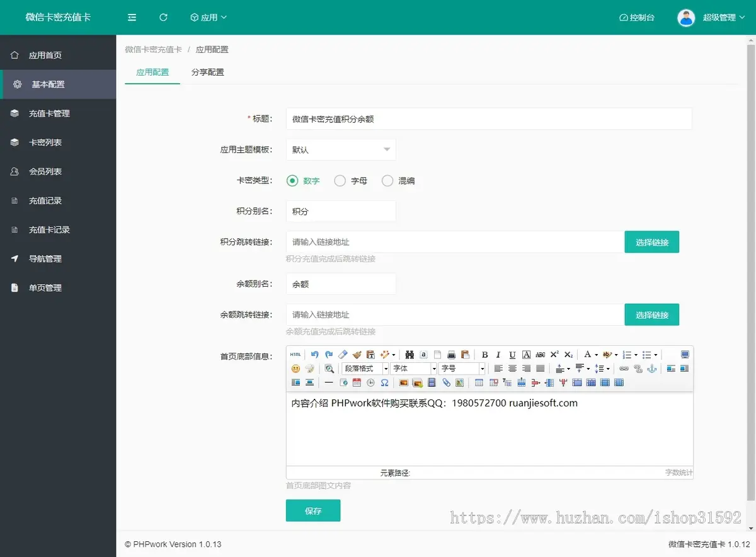
Task: Click 微信卡密充值卡 breadcrumb link
Action: [153, 49]
